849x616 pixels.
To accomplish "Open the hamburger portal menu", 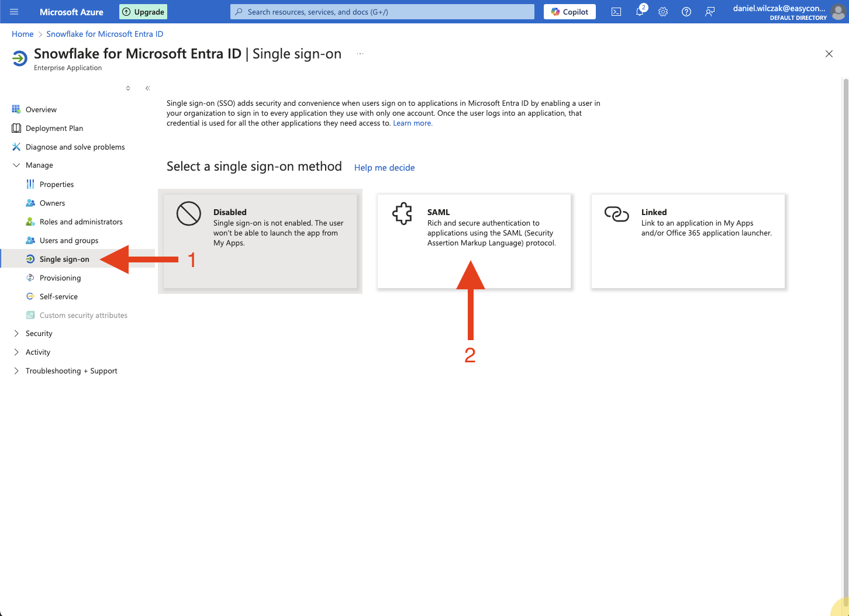I will tap(14, 12).
